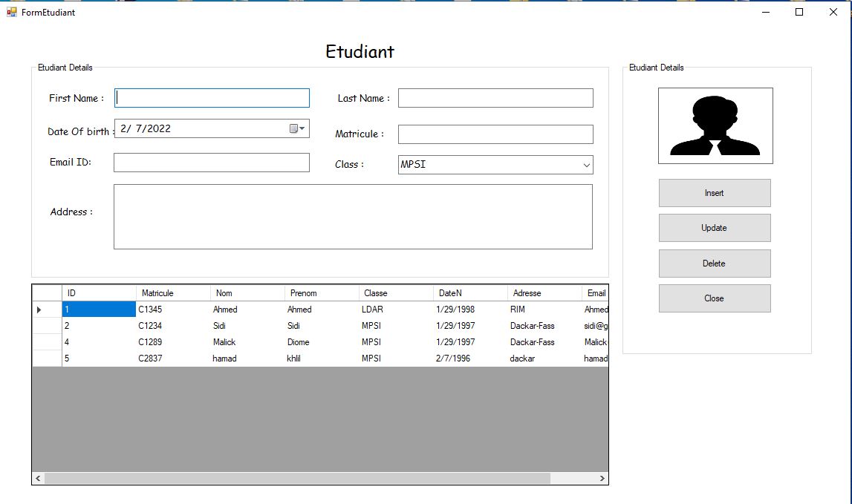Click inside the Address text area
The height and width of the screenshot is (504, 852).
click(x=353, y=217)
